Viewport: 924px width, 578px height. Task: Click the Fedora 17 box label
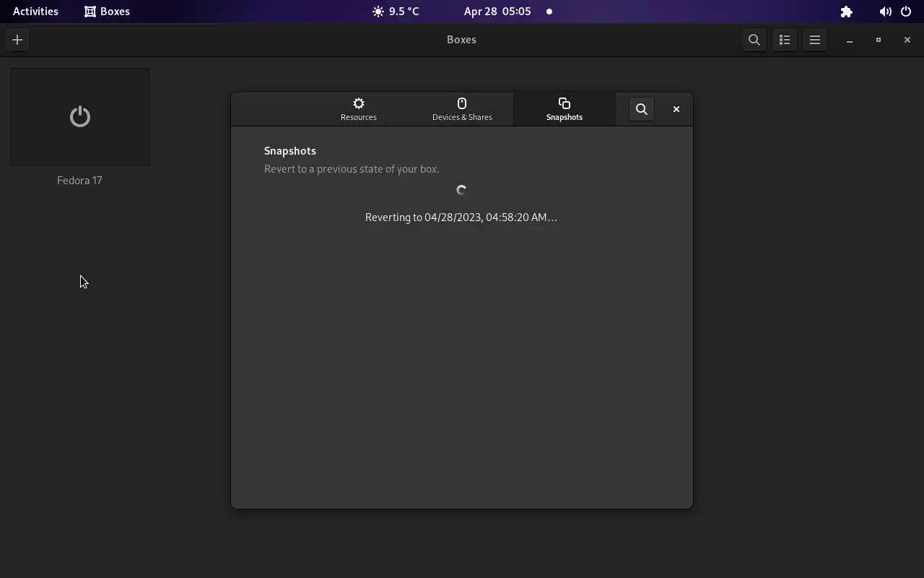click(x=79, y=181)
